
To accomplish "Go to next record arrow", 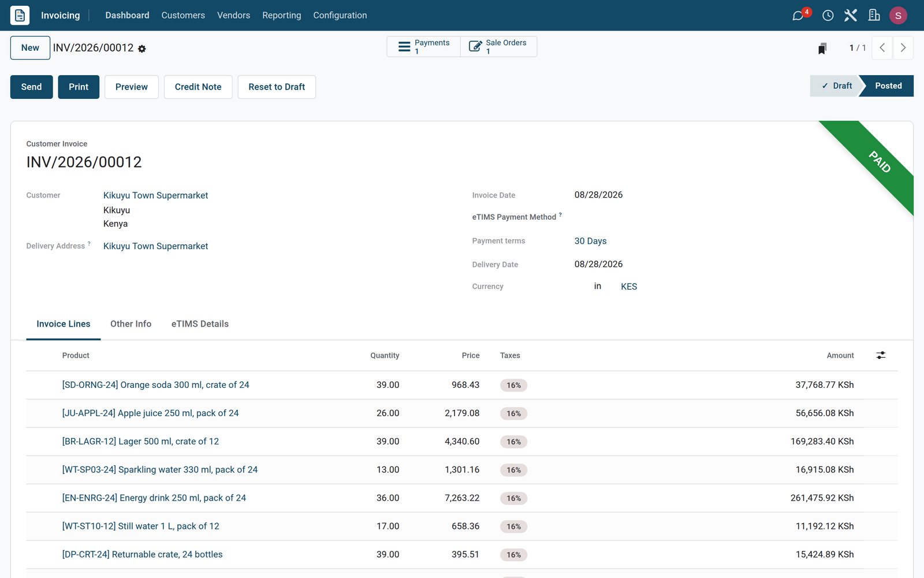I will pyautogui.click(x=903, y=48).
